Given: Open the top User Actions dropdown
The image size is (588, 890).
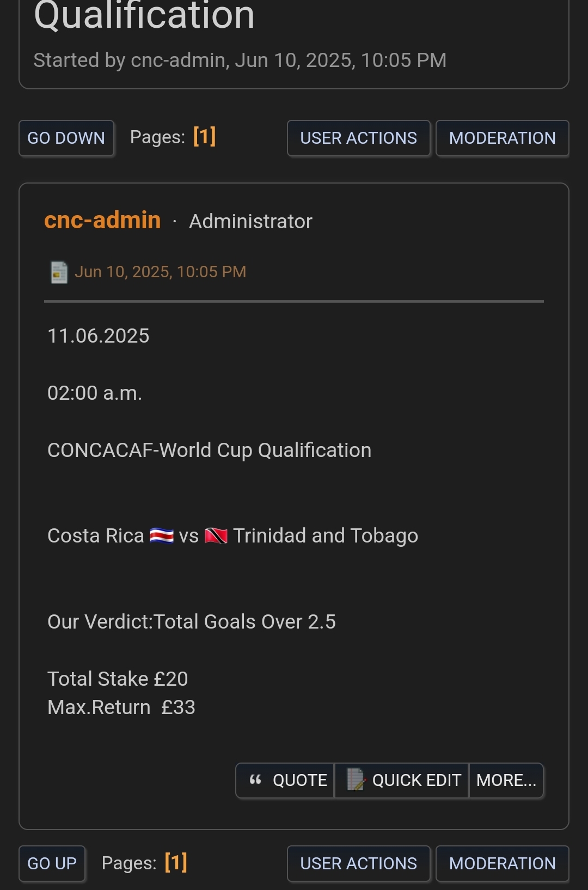Looking at the screenshot, I should pyautogui.click(x=359, y=138).
